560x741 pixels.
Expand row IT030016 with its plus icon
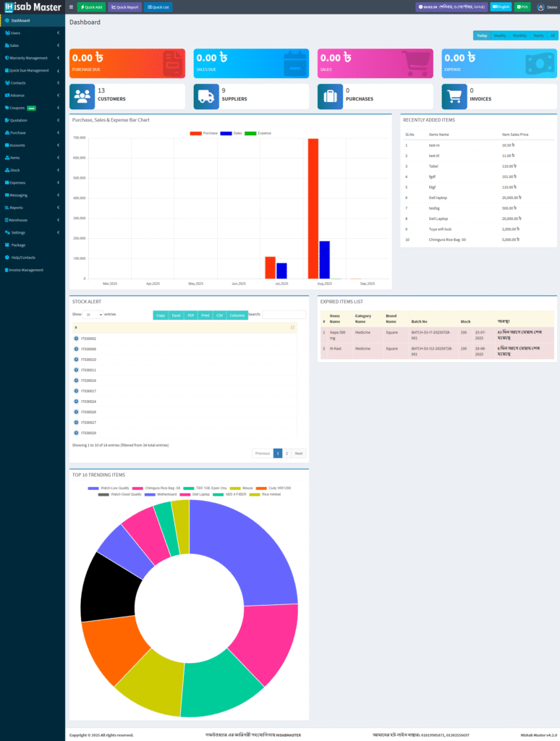click(76, 380)
